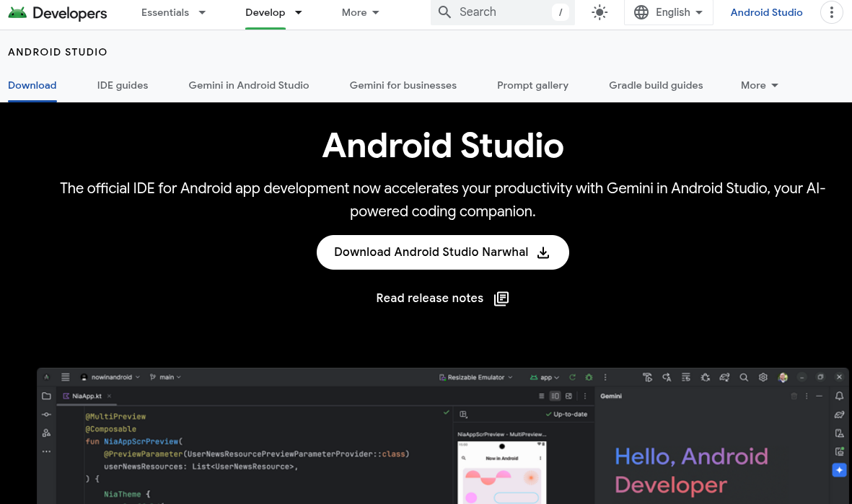Click the hamburger menu in IDE preview
The width and height of the screenshot is (852, 504).
click(65, 377)
